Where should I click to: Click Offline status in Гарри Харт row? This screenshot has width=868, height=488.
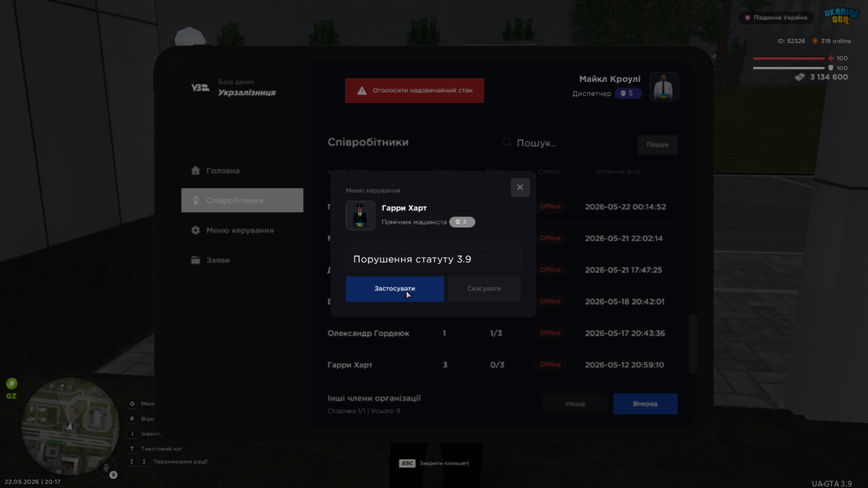(x=551, y=365)
